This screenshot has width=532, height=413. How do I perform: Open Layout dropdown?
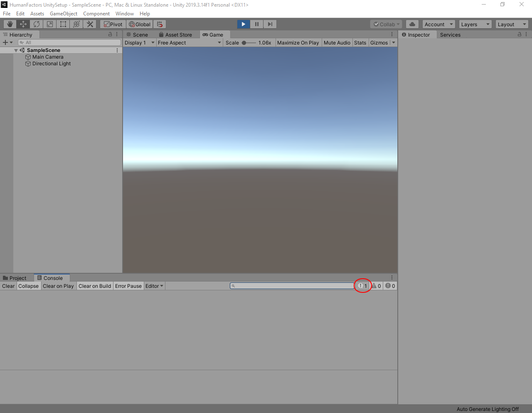(512, 24)
